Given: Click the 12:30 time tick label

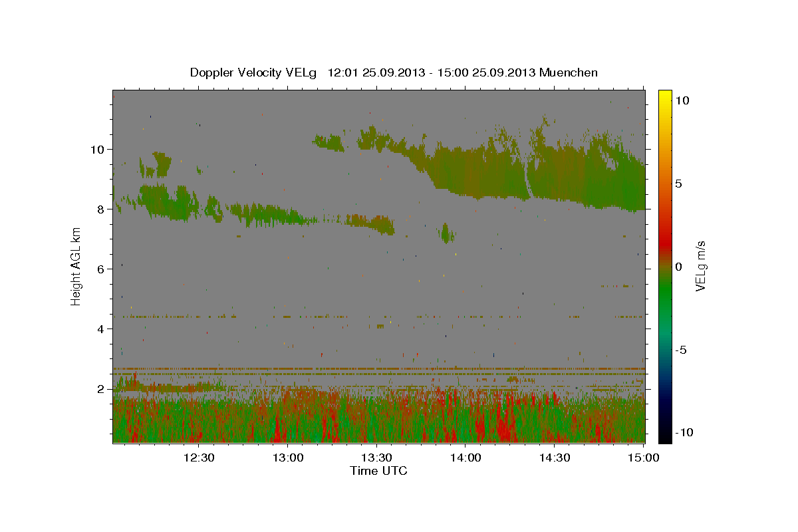Looking at the screenshot, I should click(x=199, y=458).
